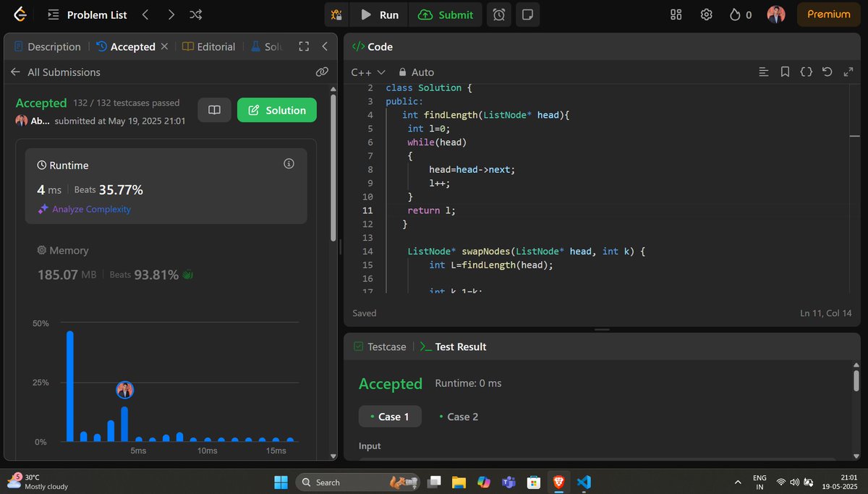The height and width of the screenshot is (494, 868).
Task: Click the streak flame counter
Action: point(740,14)
